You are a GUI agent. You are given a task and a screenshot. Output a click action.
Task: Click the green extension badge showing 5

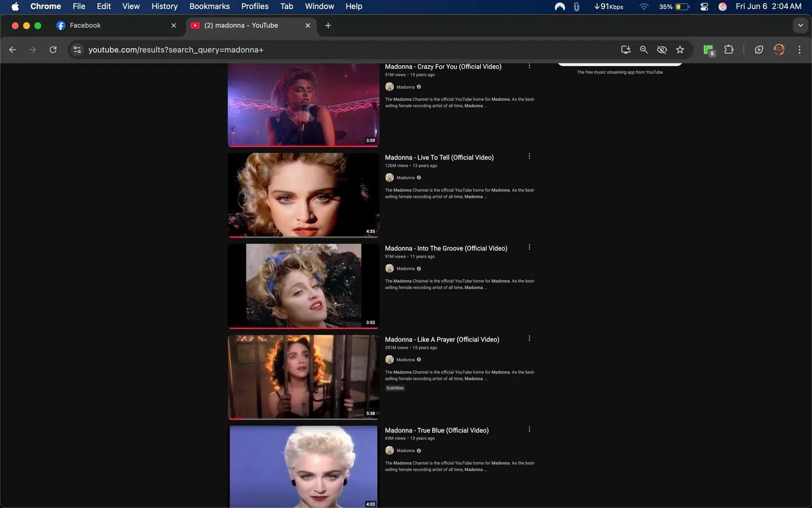click(708, 49)
